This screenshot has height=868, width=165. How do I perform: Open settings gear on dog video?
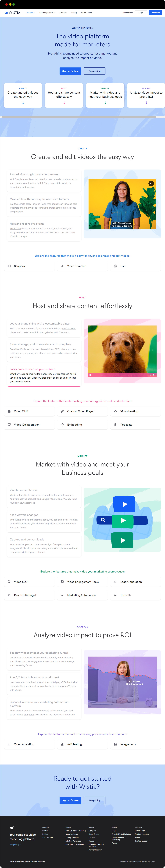154,375
